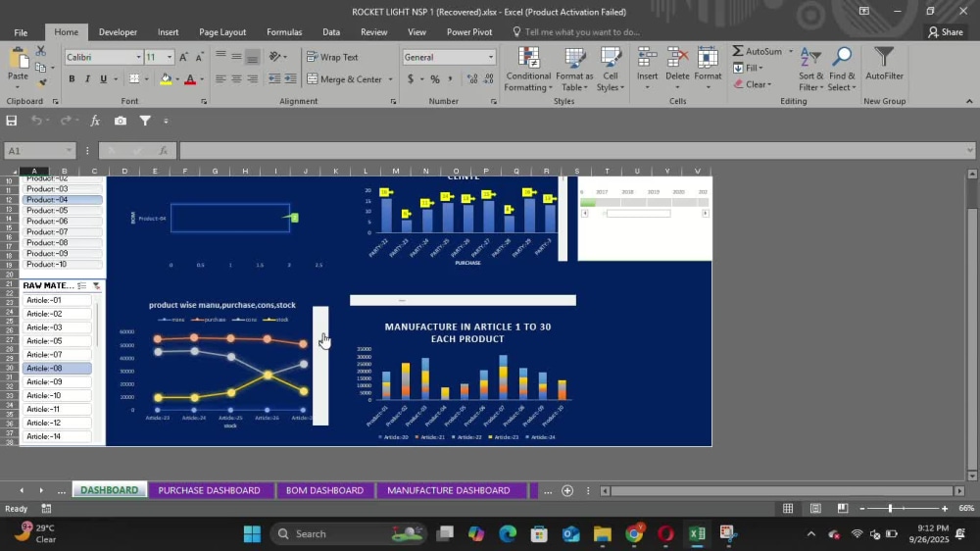This screenshot has width=980, height=551.
Task: Expand Merge & Center dropdown arrow
Action: coord(391,79)
